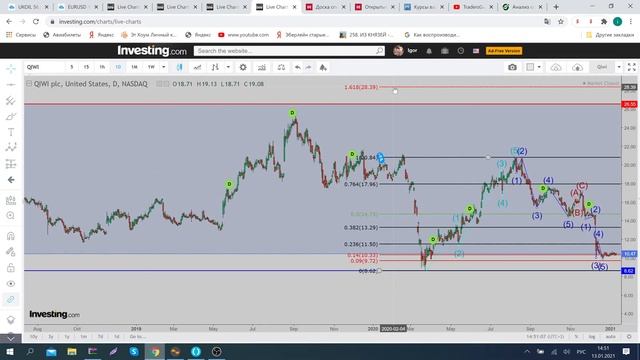Toggle log scale at bottom right
640x360 pixels.
pos(592,337)
